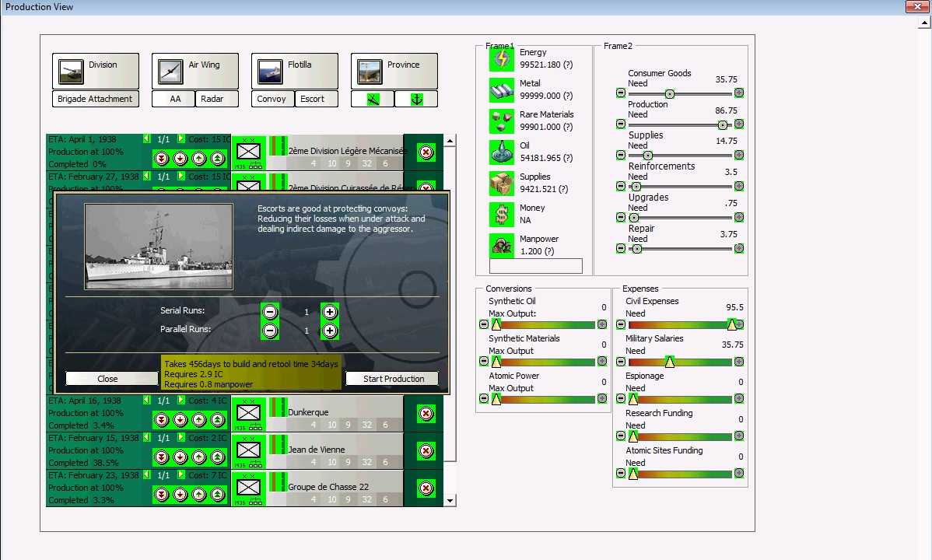
Task: Select the Division unit type icon
Action: click(x=72, y=72)
